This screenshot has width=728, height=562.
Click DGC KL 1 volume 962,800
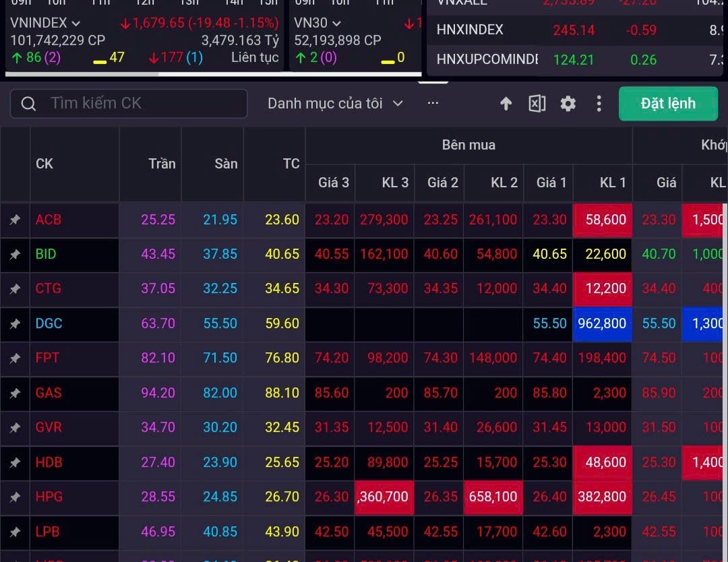coord(602,323)
